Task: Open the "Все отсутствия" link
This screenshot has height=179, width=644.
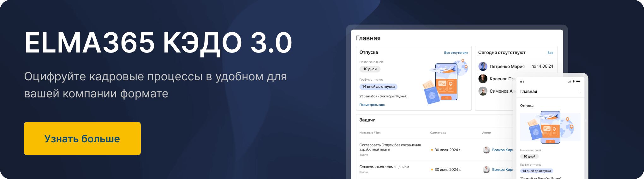Action: 456,53
